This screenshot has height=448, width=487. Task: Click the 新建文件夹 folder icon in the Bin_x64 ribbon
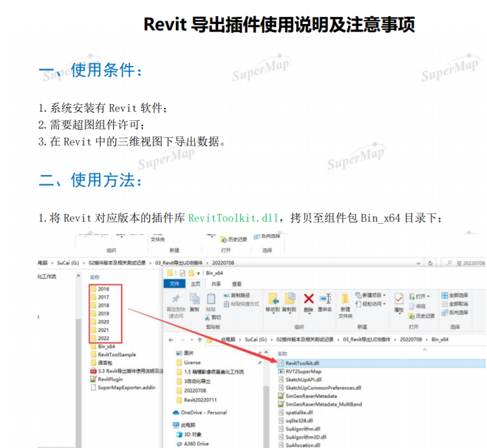(x=345, y=299)
